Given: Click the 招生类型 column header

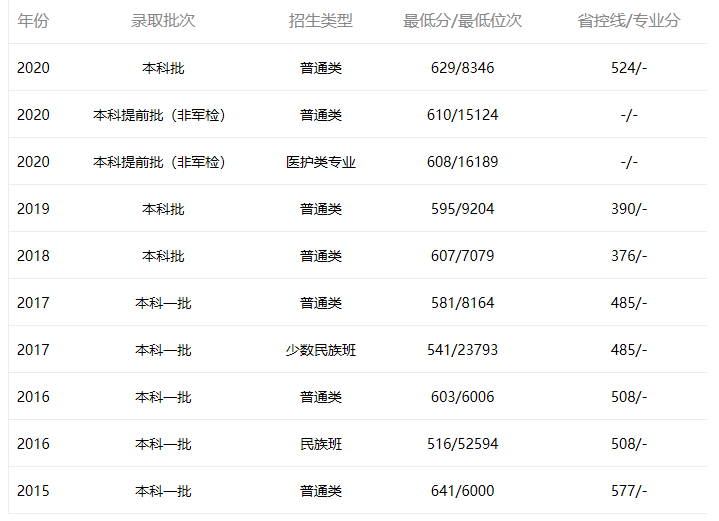Looking at the screenshot, I should (320, 21).
